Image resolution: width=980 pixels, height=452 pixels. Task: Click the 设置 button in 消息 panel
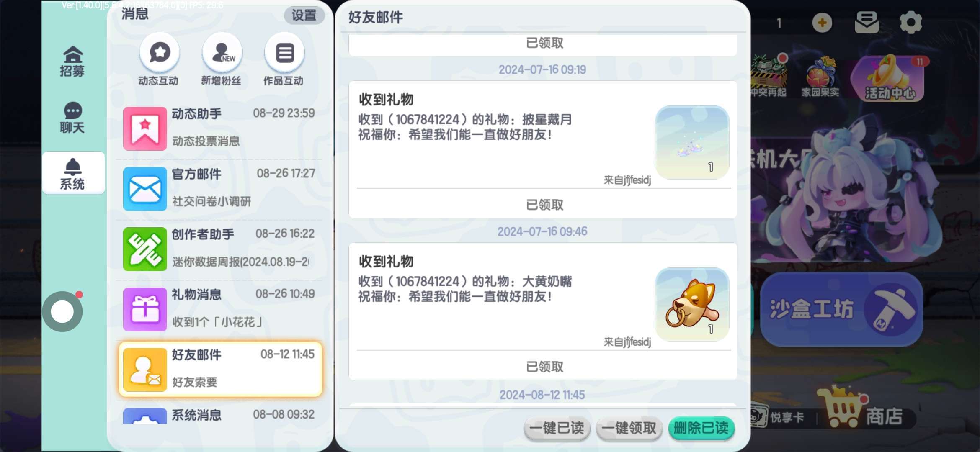click(x=304, y=15)
